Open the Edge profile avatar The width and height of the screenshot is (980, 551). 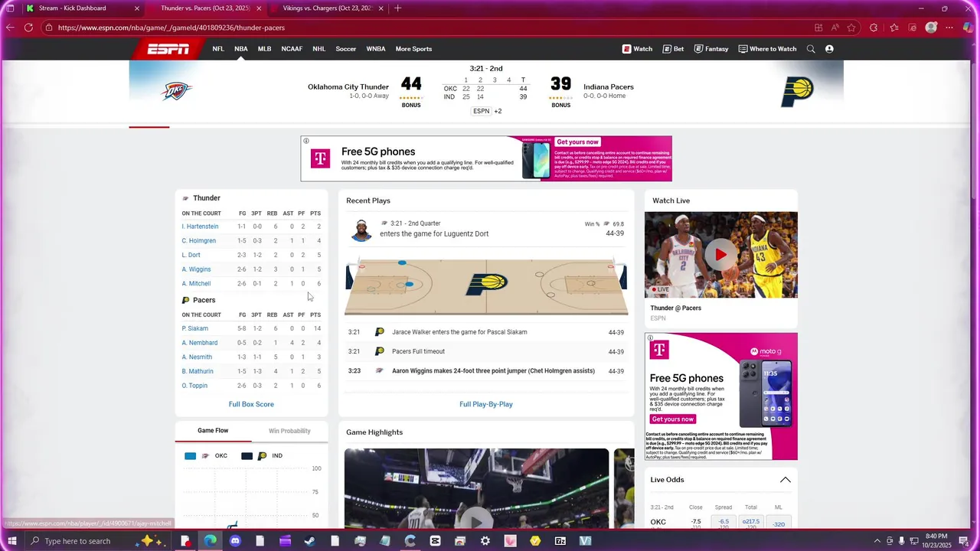[x=931, y=28]
